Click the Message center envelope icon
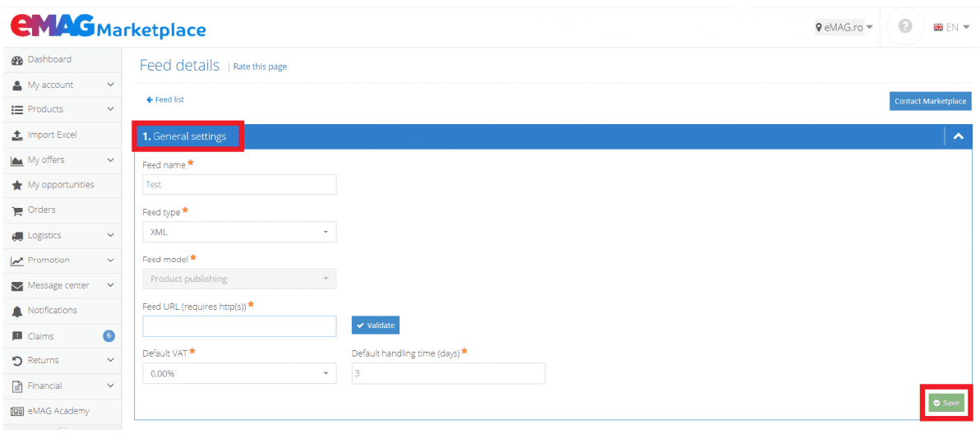The width and height of the screenshot is (980, 434). (x=17, y=286)
